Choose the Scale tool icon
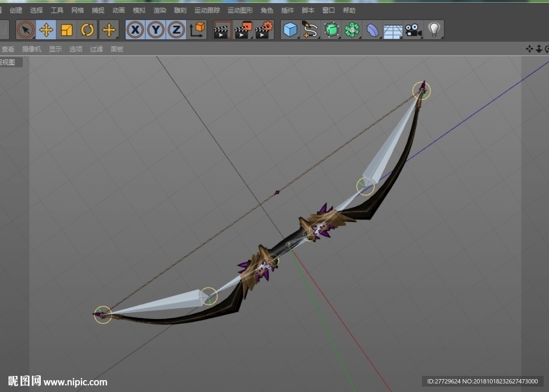 (66, 30)
